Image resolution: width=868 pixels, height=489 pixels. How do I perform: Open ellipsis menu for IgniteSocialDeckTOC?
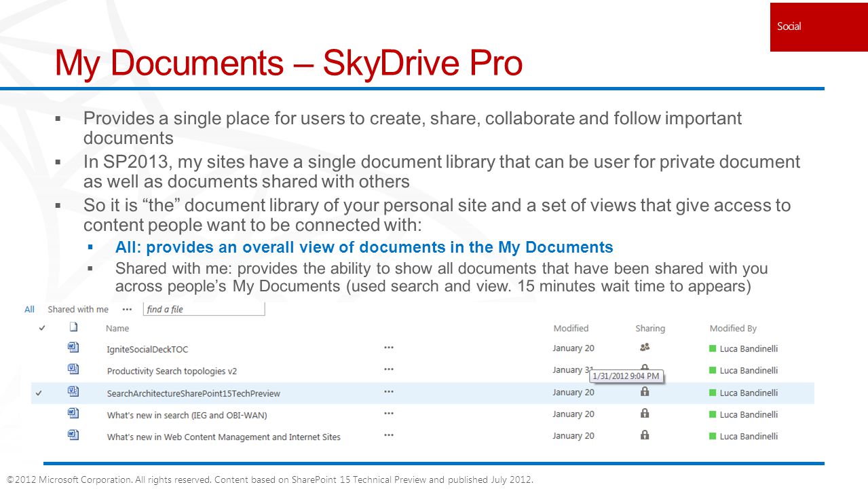[x=389, y=347]
